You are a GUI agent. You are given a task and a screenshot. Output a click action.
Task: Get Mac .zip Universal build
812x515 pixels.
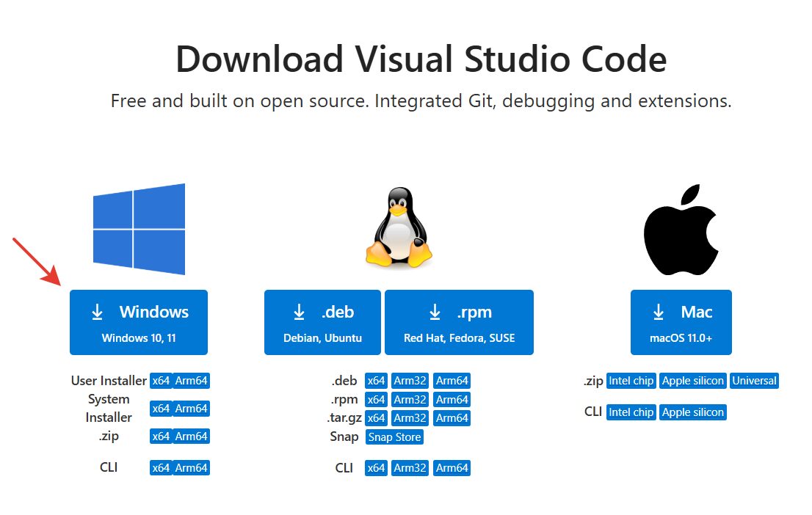(755, 381)
